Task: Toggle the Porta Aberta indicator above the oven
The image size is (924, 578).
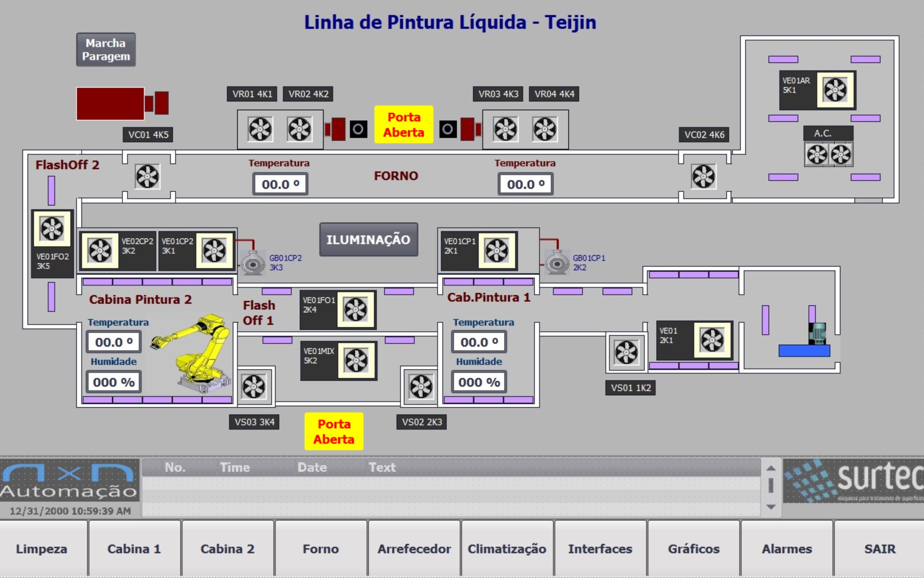Action: tap(403, 125)
